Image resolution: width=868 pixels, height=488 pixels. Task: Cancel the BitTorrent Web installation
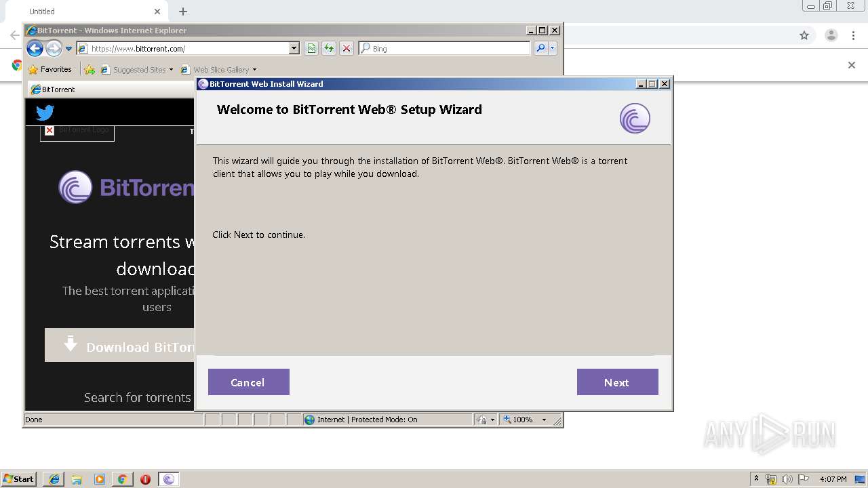point(248,382)
